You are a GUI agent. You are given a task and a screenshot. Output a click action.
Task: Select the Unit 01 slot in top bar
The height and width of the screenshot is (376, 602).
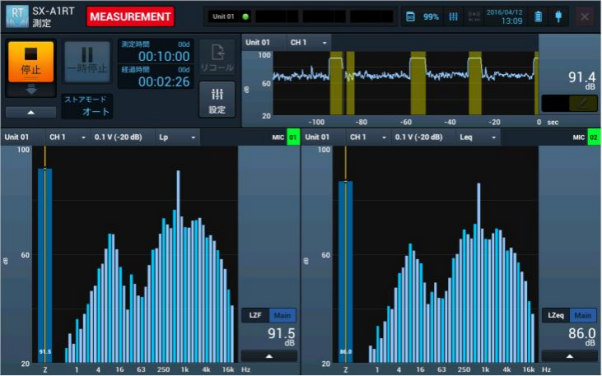click(x=229, y=17)
